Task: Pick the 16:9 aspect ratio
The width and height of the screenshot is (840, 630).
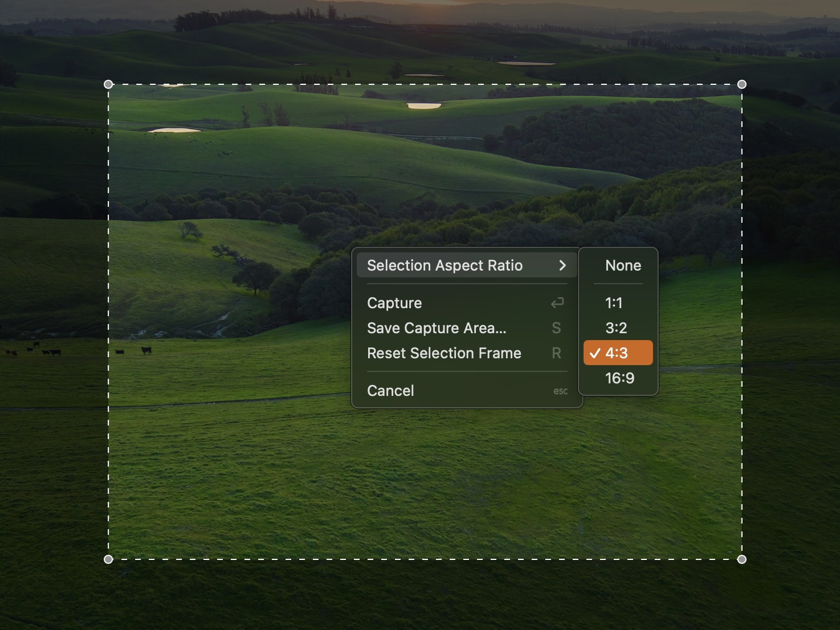Action: tap(618, 378)
